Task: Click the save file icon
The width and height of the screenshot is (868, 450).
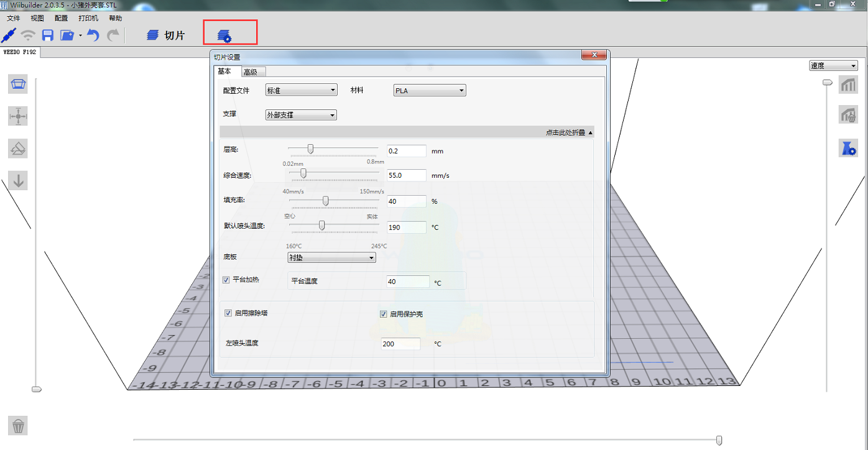Action: coord(47,35)
